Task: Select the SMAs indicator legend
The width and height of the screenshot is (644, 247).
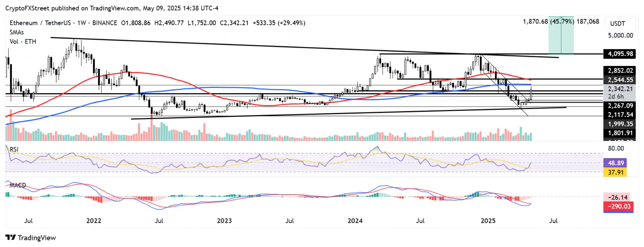Action: pyautogui.click(x=17, y=32)
